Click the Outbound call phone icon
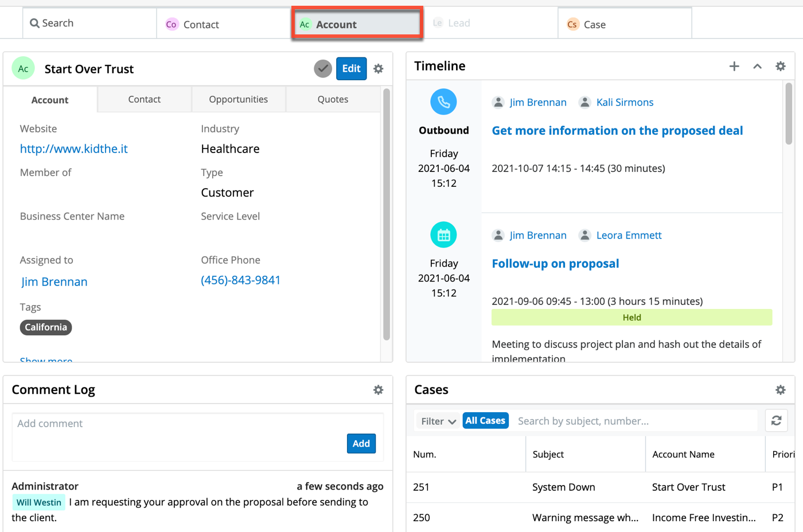The height and width of the screenshot is (532, 803). (443, 102)
